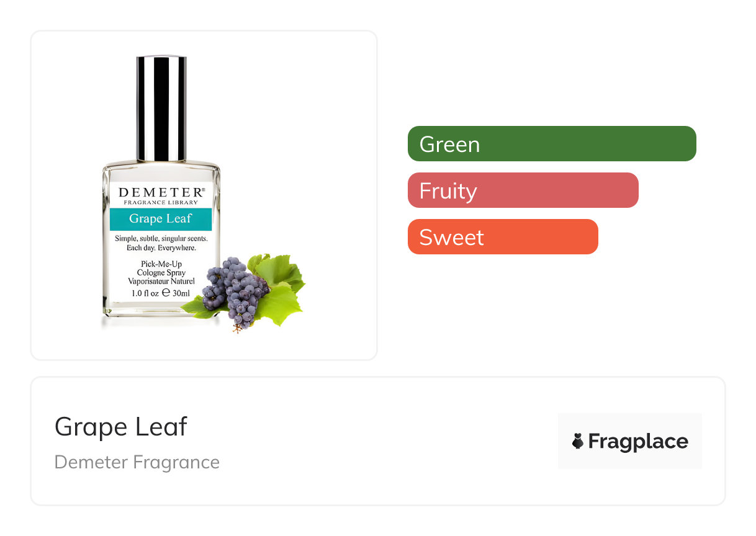
Task: Click the silver striped bottle cap
Action: pos(161,109)
